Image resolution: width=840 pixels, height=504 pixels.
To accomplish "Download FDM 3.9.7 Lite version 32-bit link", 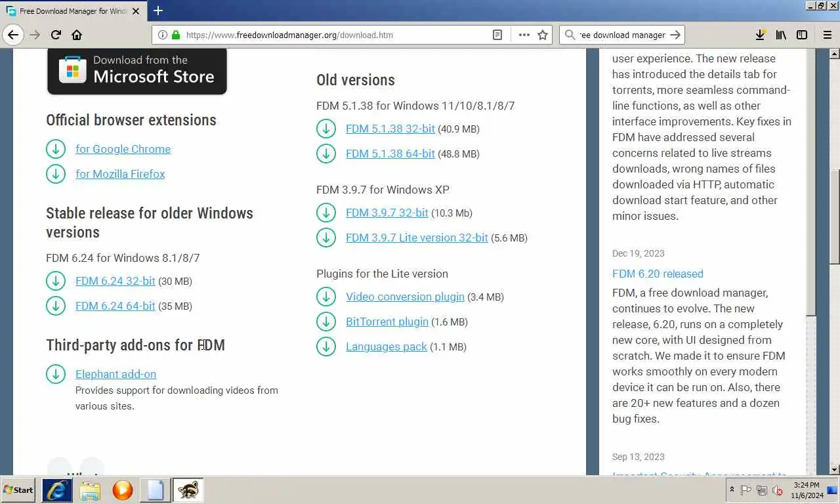I will [417, 238].
